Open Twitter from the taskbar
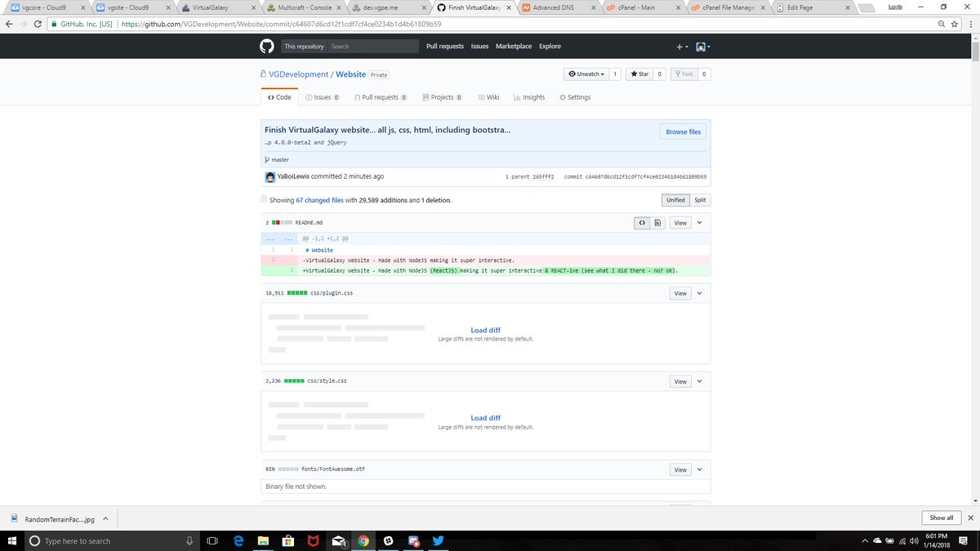 [x=437, y=540]
